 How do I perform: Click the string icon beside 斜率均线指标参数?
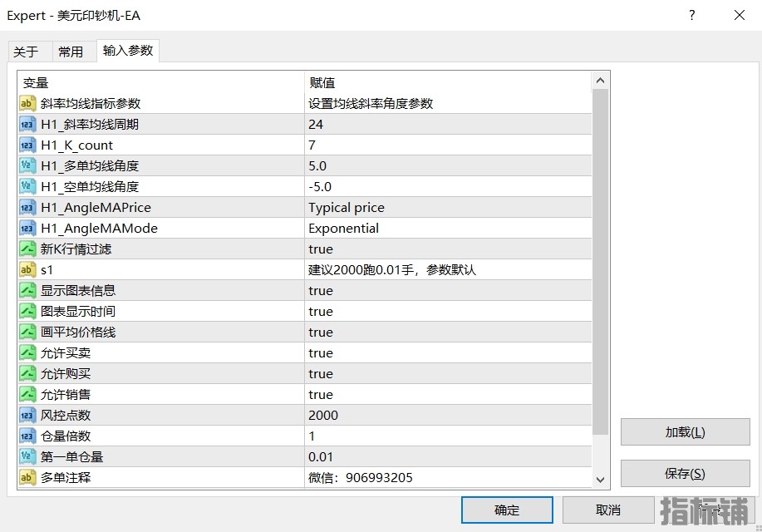27,104
